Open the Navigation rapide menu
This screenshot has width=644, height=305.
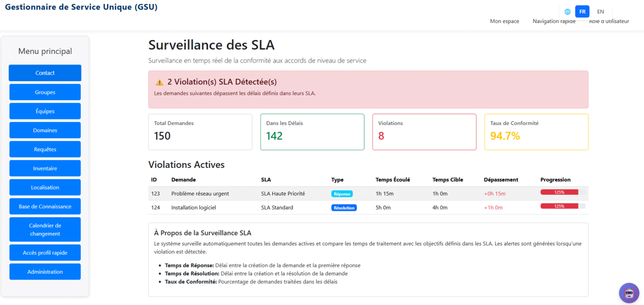[554, 21]
